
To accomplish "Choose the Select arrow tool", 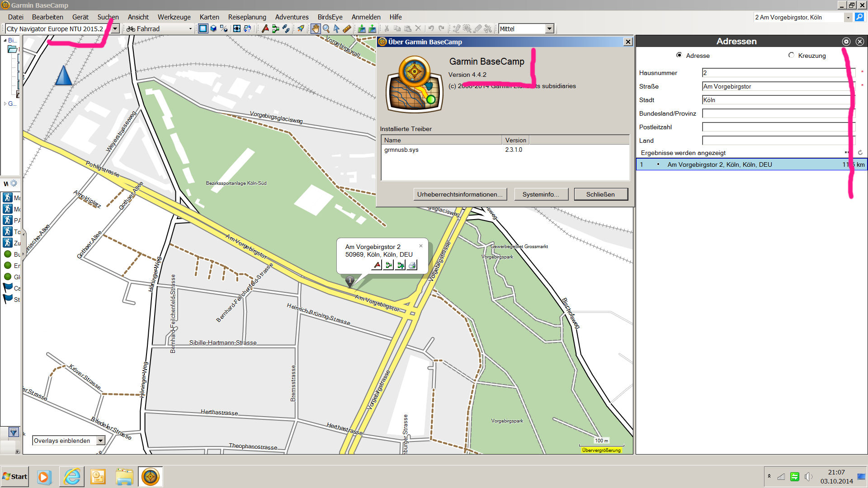I will click(336, 29).
